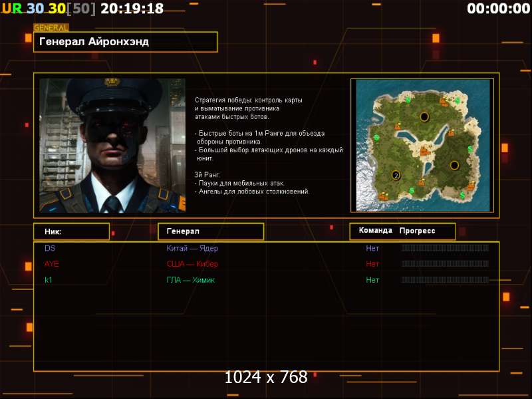This screenshot has width=532, height=399.
Task: Select the Ник: column header
Action: pos(72,231)
